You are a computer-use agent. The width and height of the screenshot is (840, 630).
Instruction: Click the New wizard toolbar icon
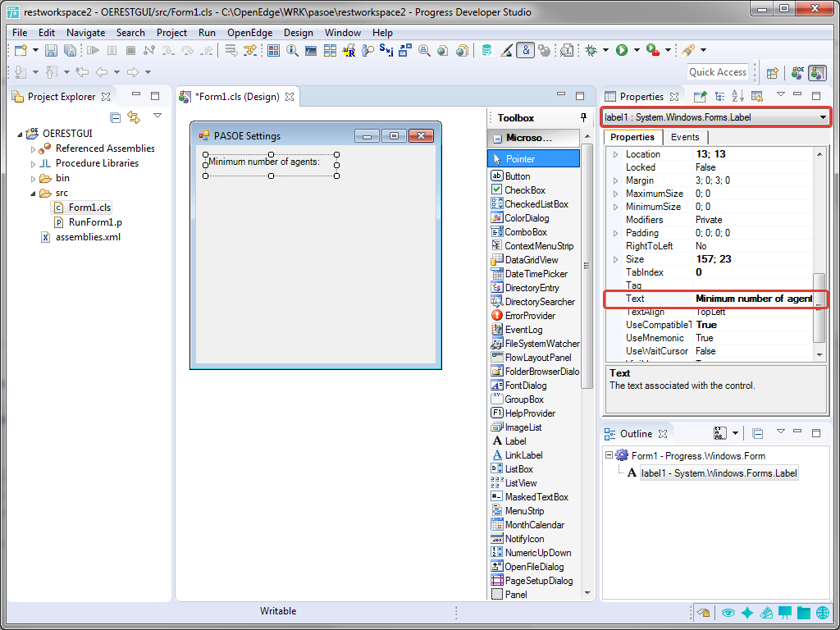21,50
